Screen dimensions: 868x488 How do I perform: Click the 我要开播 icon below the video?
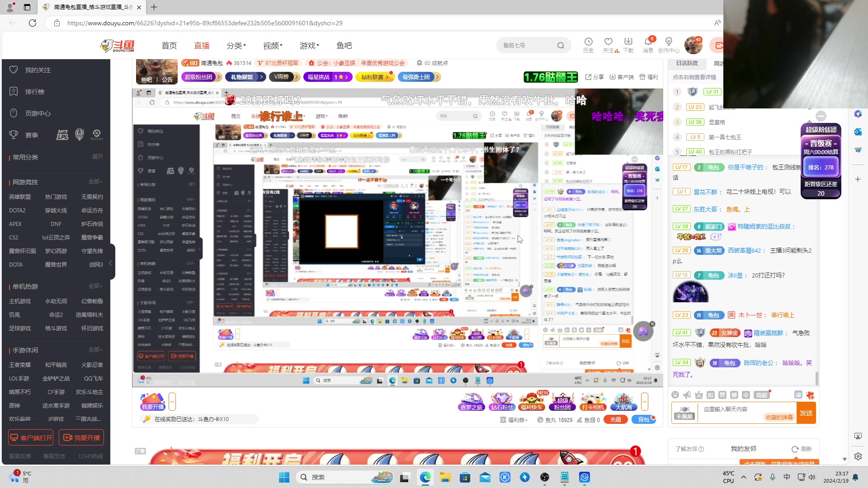click(x=153, y=401)
